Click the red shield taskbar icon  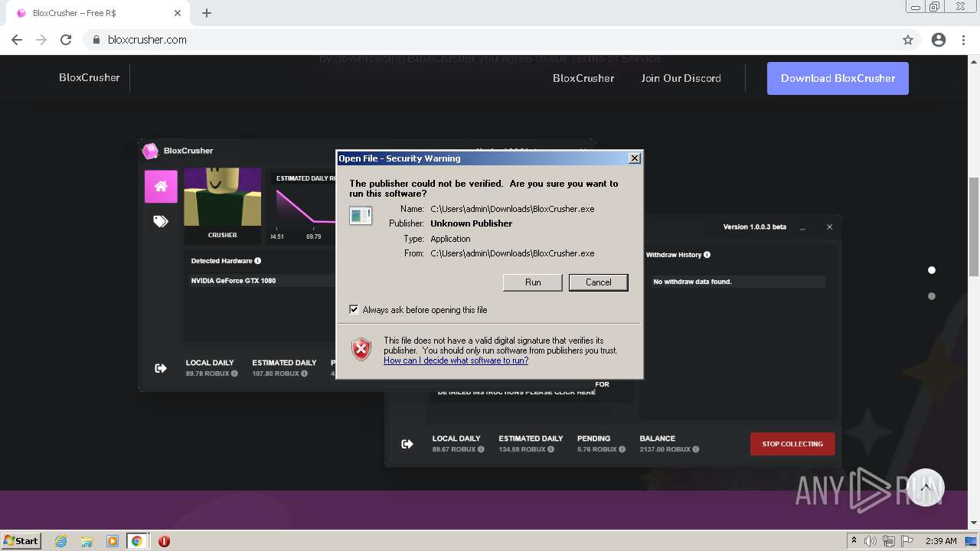(x=164, y=541)
